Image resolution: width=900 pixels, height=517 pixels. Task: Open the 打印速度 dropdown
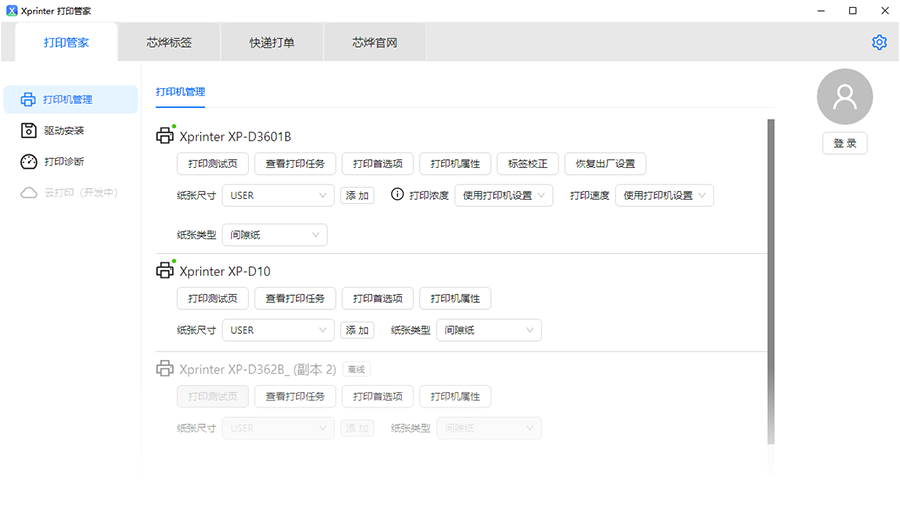(664, 196)
